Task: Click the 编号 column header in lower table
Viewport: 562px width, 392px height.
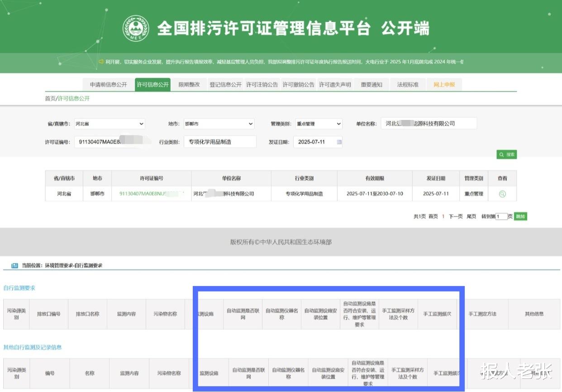Action: (50, 373)
